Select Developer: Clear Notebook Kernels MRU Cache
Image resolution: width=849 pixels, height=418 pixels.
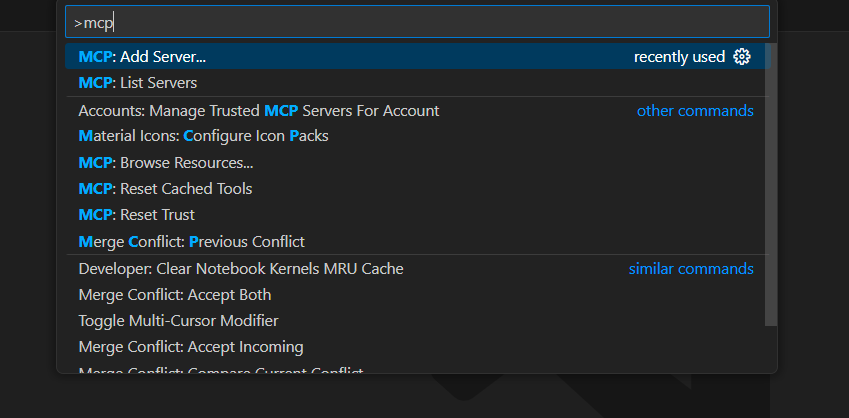(x=241, y=268)
